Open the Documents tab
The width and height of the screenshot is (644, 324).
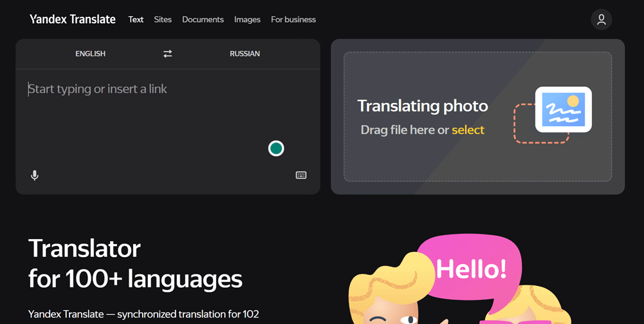203,19
